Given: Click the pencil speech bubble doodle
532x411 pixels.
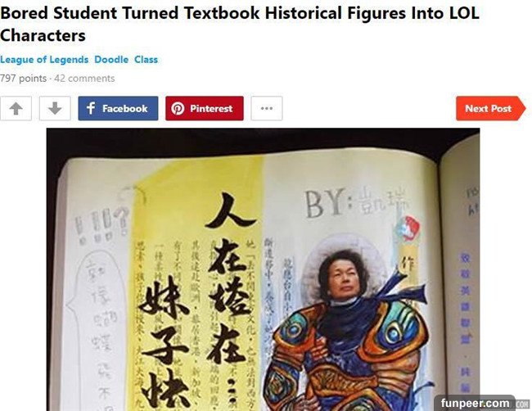Looking at the screenshot, I should pos(101,329).
